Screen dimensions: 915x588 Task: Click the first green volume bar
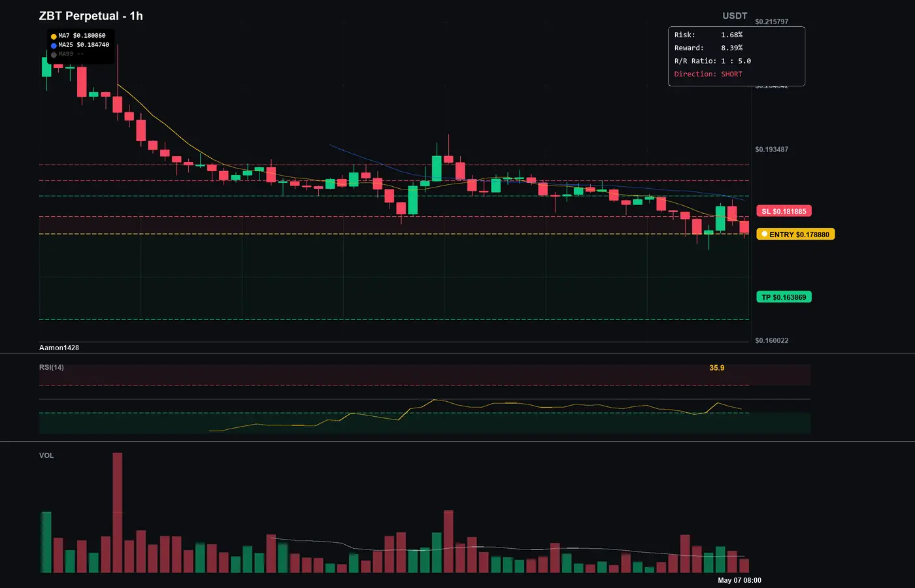pos(46,542)
